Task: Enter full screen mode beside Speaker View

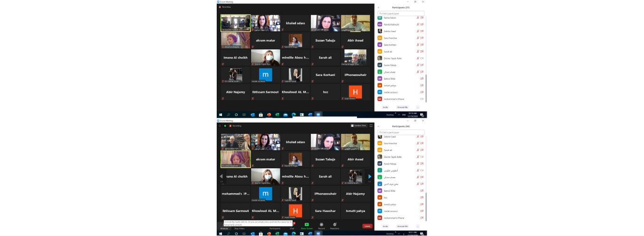Action: 371,126
